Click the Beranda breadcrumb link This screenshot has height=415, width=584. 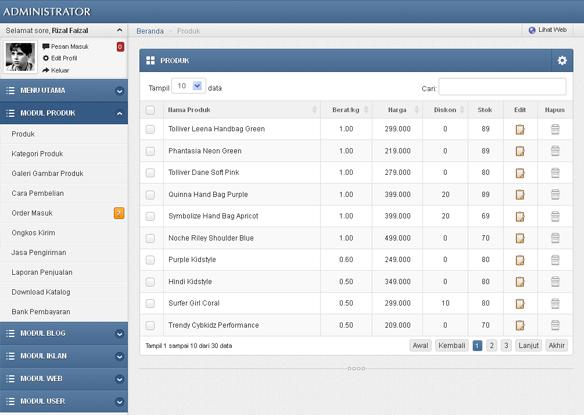click(x=150, y=31)
